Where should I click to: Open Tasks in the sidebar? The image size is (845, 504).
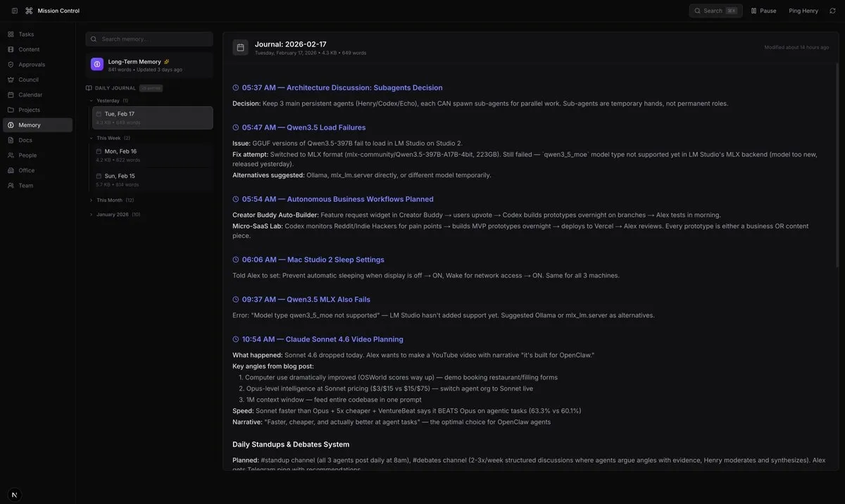click(x=26, y=34)
